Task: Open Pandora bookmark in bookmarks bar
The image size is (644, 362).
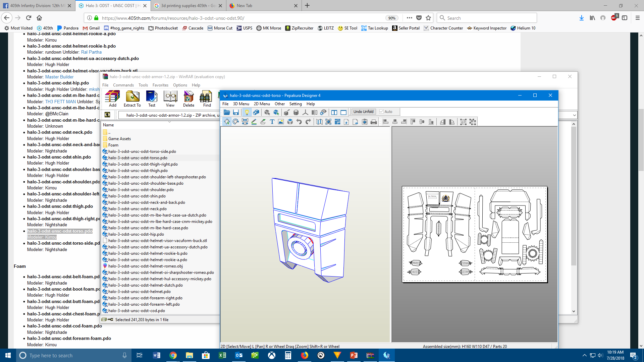Action: 68,28
